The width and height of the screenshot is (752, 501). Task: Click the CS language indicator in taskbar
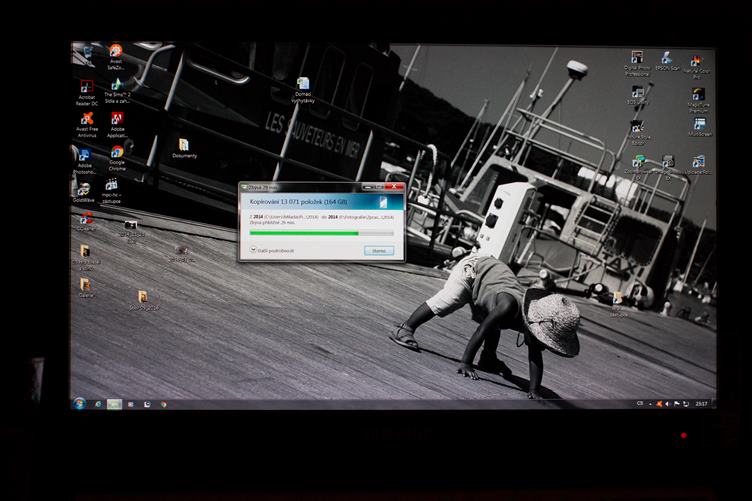point(640,404)
